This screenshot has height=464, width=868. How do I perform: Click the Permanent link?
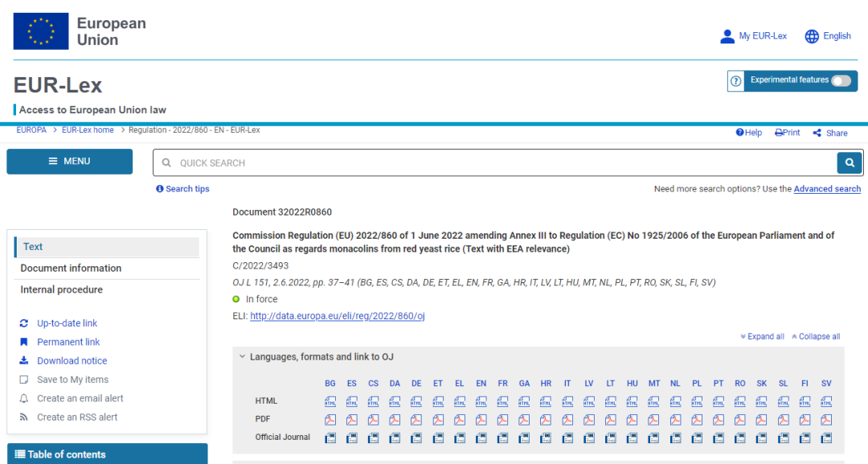[x=68, y=343]
